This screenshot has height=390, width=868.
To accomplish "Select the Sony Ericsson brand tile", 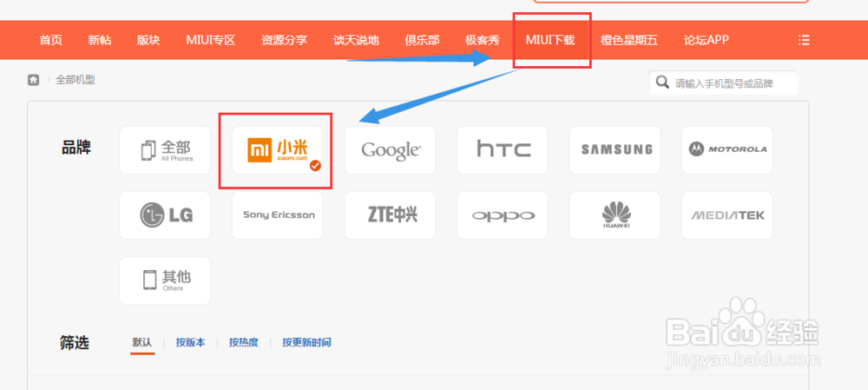I will coord(278,215).
